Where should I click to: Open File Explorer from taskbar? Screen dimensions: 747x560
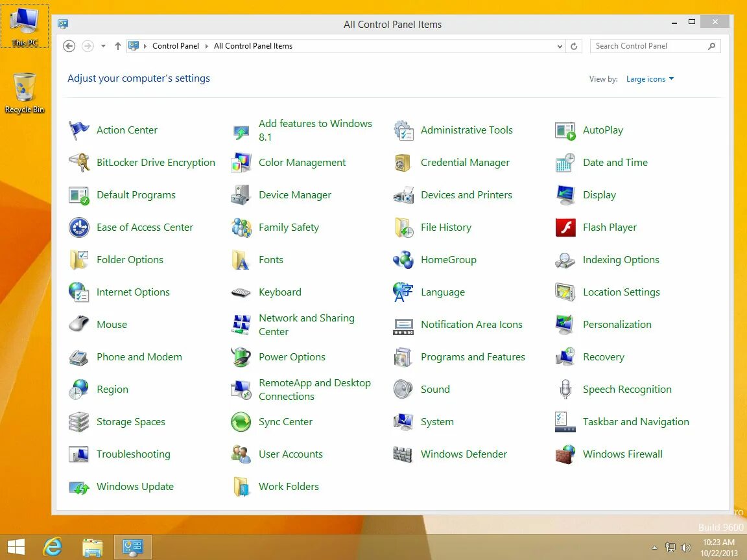point(93,548)
